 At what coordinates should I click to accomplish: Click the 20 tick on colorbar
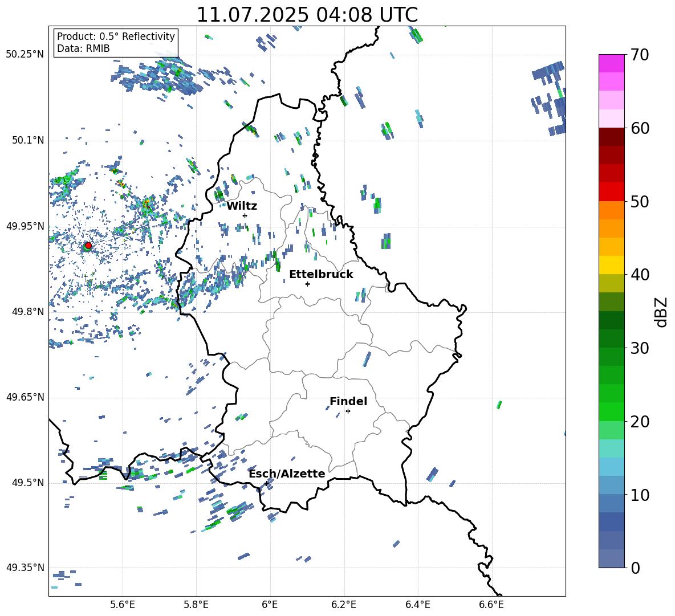[x=640, y=422]
